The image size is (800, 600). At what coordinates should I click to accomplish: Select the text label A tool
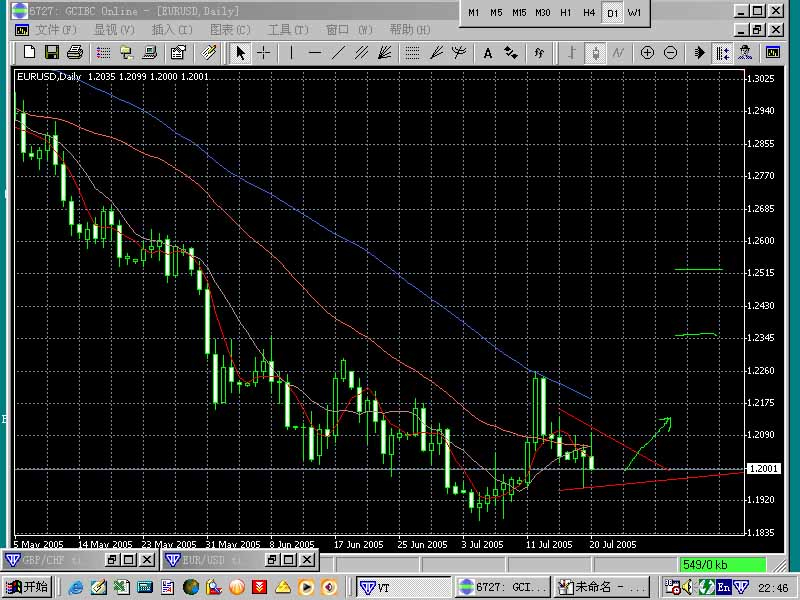pos(488,53)
